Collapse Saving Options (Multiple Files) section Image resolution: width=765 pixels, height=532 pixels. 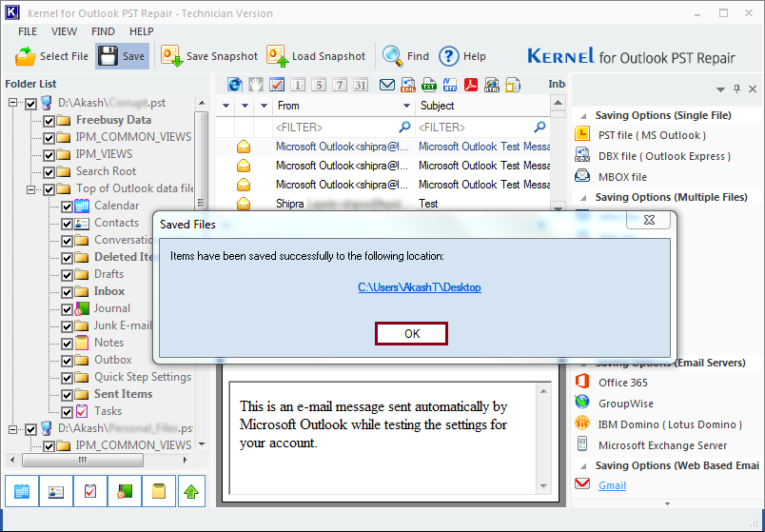pos(583,198)
